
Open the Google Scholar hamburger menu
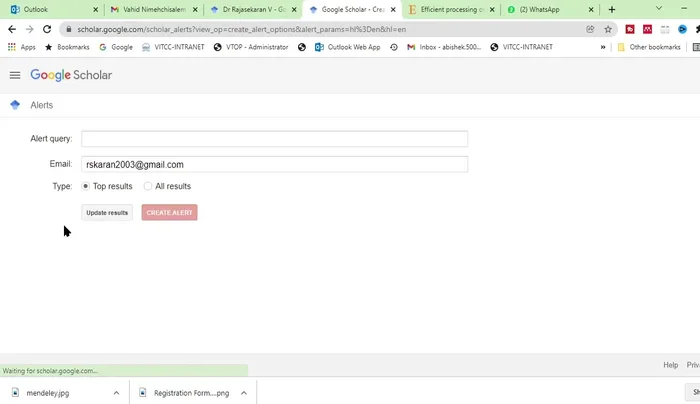[x=15, y=75]
